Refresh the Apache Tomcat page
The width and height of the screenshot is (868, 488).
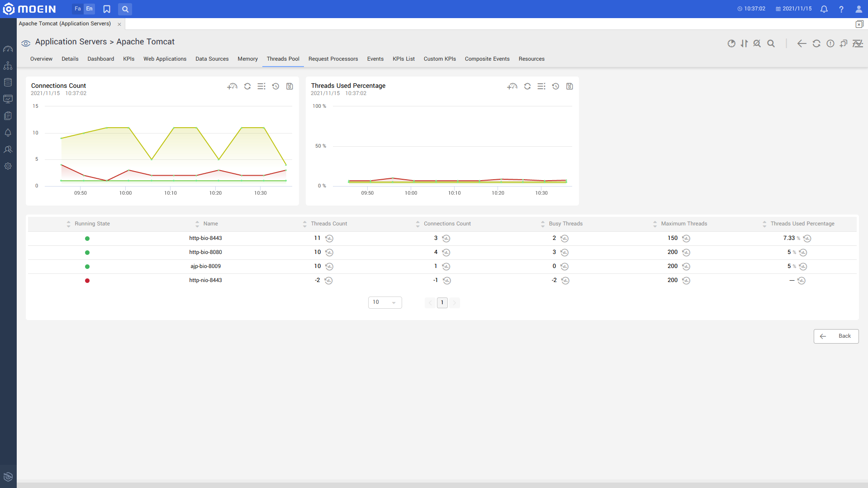816,43
